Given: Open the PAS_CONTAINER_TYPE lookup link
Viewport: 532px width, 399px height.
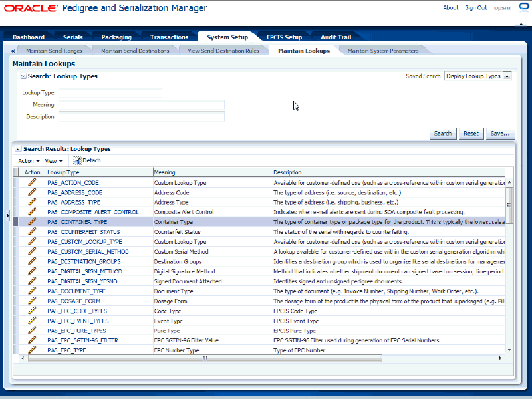Looking at the screenshot, I should click(x=77, y=222).
